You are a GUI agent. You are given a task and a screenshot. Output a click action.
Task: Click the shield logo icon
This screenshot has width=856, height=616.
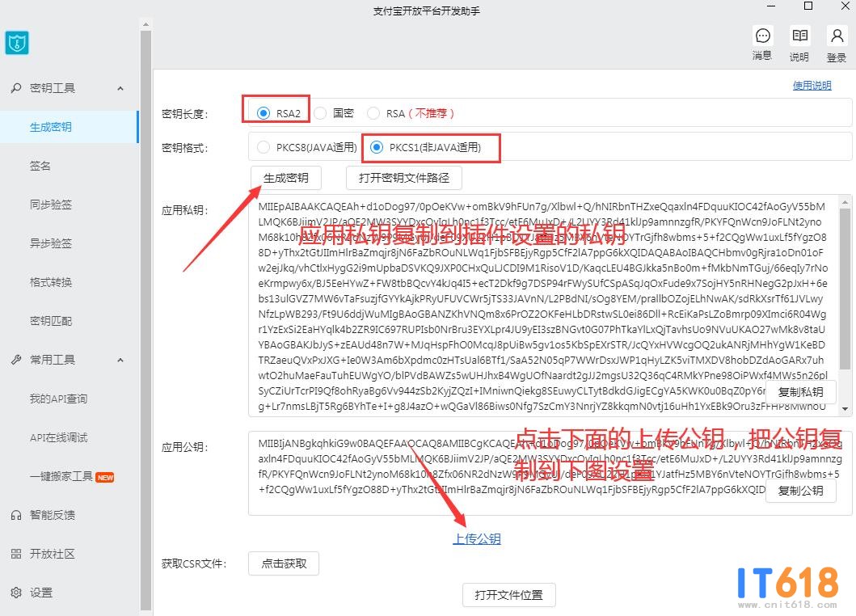click(x=17, y=43)
